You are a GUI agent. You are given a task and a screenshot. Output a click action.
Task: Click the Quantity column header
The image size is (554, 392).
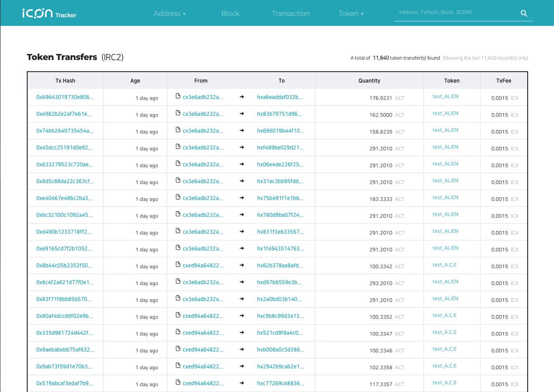pos(369,81)
